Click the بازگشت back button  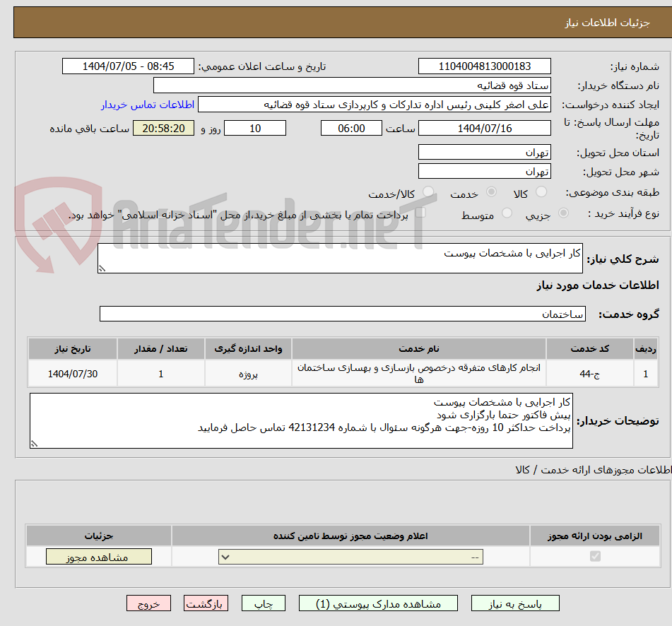tap(206, 603)
